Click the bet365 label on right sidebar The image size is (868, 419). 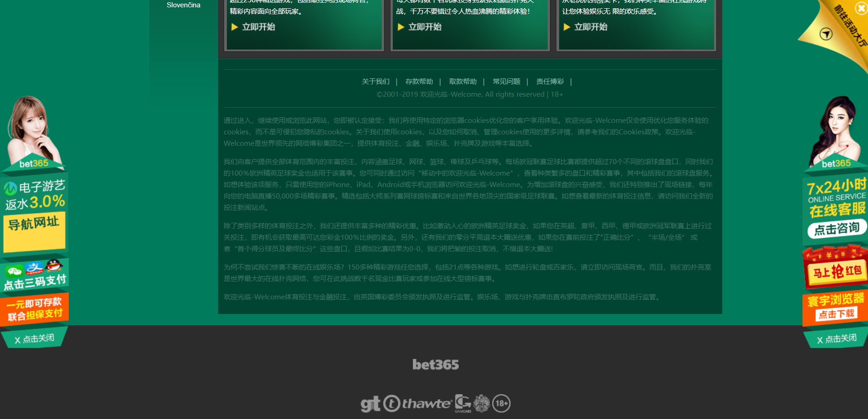pos(836,164)
